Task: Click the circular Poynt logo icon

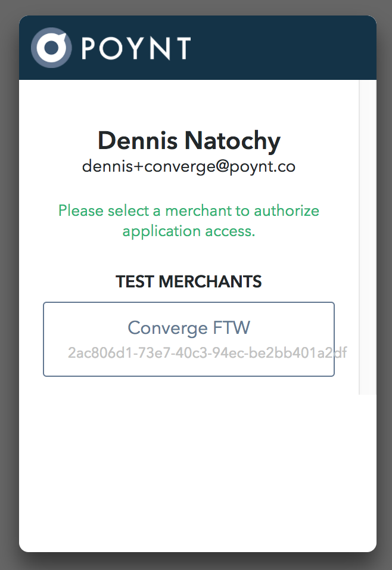Action: tap(51, 48)
